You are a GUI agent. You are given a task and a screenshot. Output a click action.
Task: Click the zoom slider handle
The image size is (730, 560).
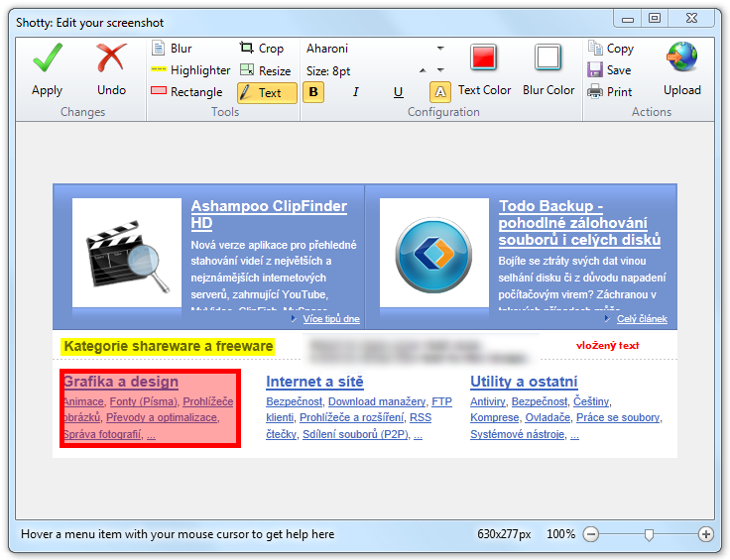[649, 535]
